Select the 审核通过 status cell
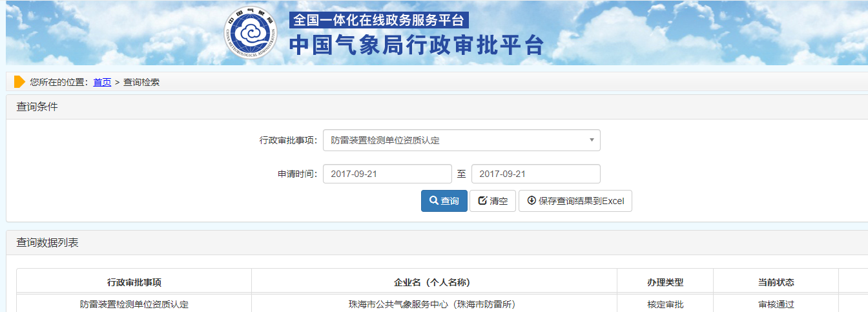 (776, 304)
